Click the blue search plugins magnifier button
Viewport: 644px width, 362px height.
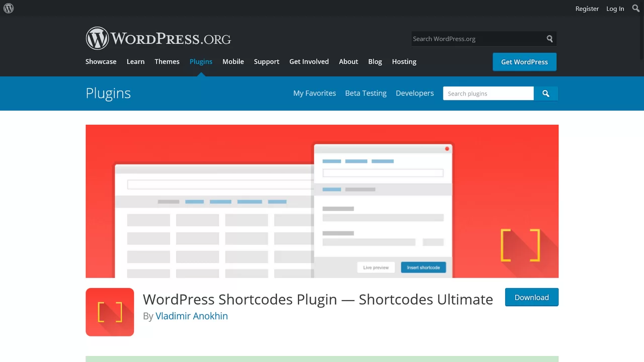point(546,94)
